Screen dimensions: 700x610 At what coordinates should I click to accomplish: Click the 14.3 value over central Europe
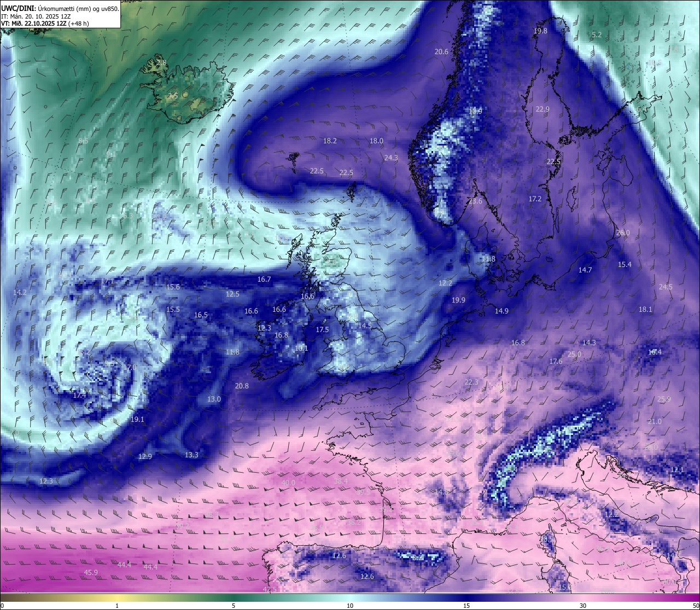point(589,342)
